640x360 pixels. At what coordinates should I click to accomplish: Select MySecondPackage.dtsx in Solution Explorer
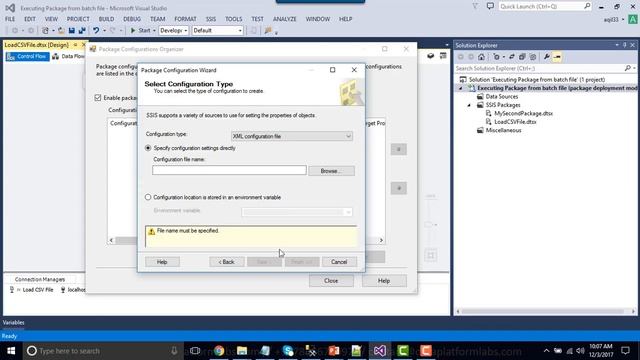(x=523, y=113)
